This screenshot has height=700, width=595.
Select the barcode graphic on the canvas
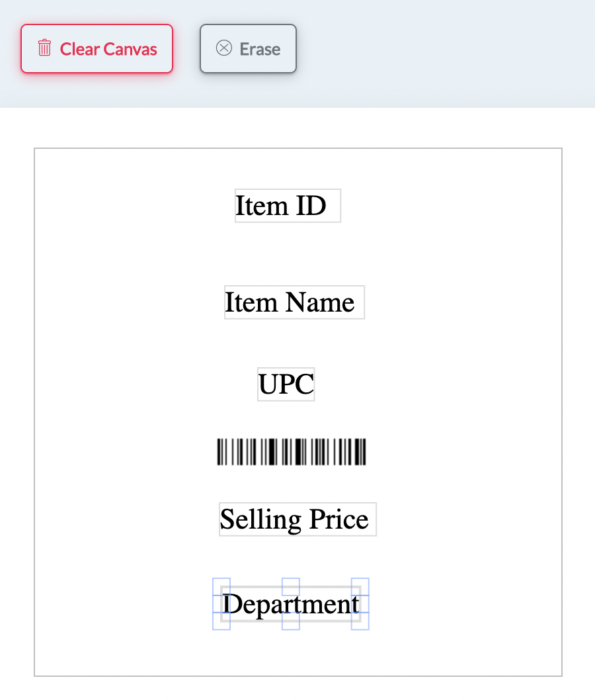tap(291, 451)
